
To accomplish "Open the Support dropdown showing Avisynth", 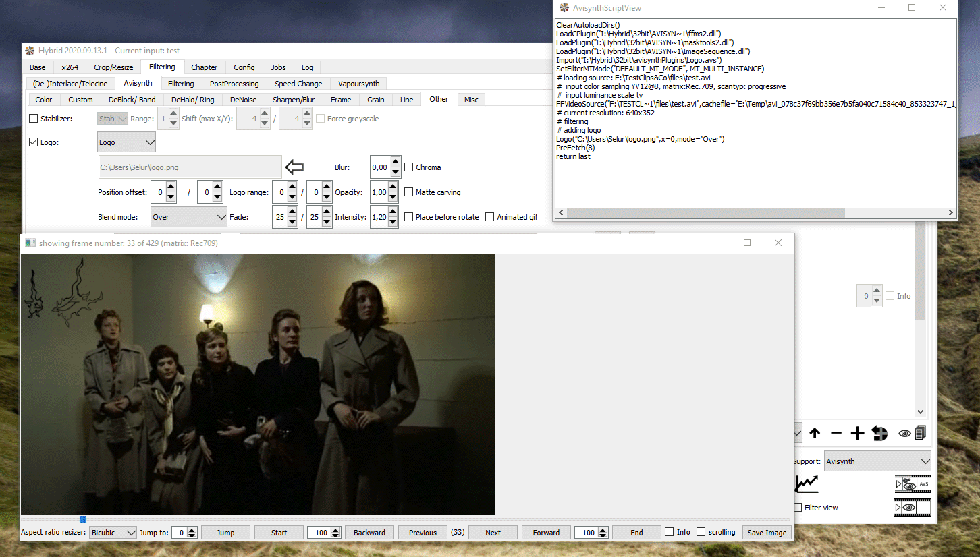I will [877, 461].
